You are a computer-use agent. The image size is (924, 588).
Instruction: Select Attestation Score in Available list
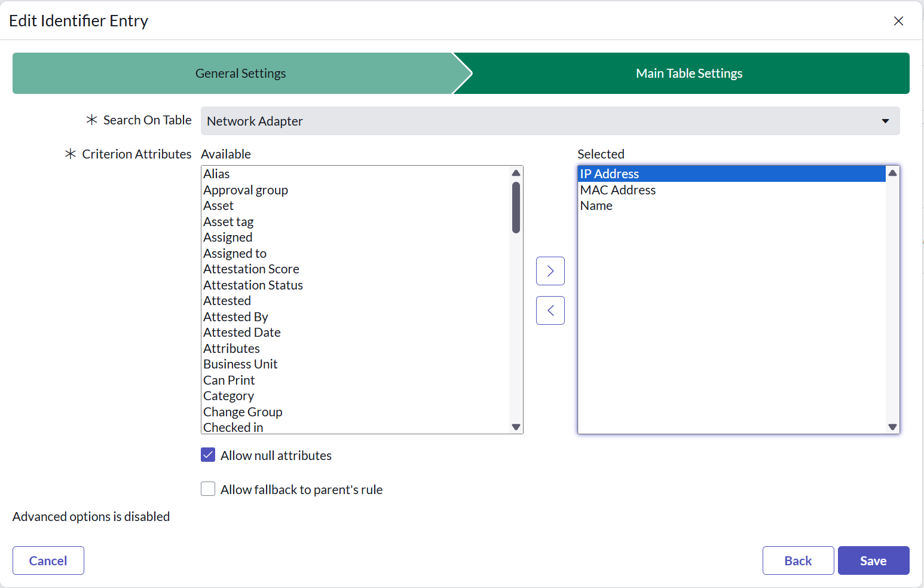(x=251, y=269)
